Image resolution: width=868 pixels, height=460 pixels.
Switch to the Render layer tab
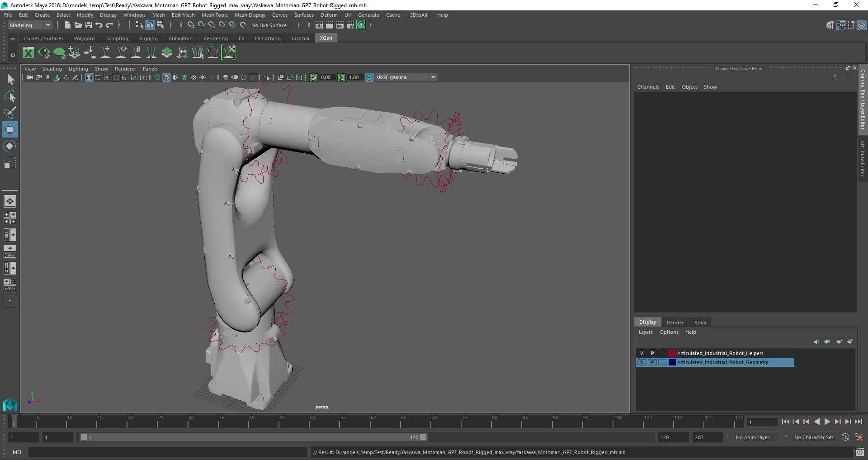pos(675,322)
